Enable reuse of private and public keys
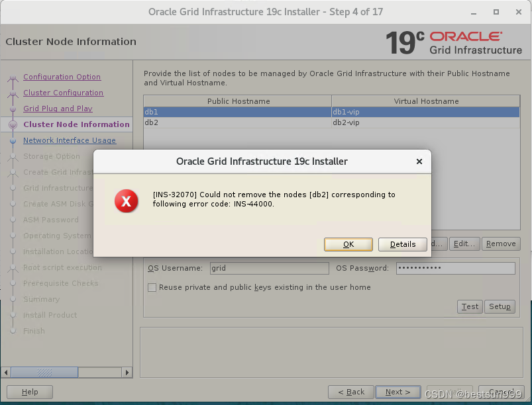The image size is (532, 405). click(x=152, y=287)
